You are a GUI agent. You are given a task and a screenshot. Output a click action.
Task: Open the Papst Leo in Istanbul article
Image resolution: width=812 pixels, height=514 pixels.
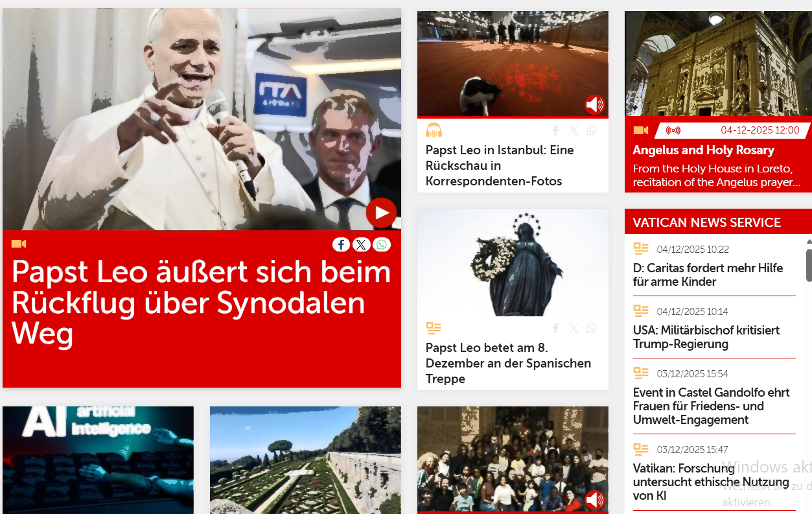pos(500,165)
